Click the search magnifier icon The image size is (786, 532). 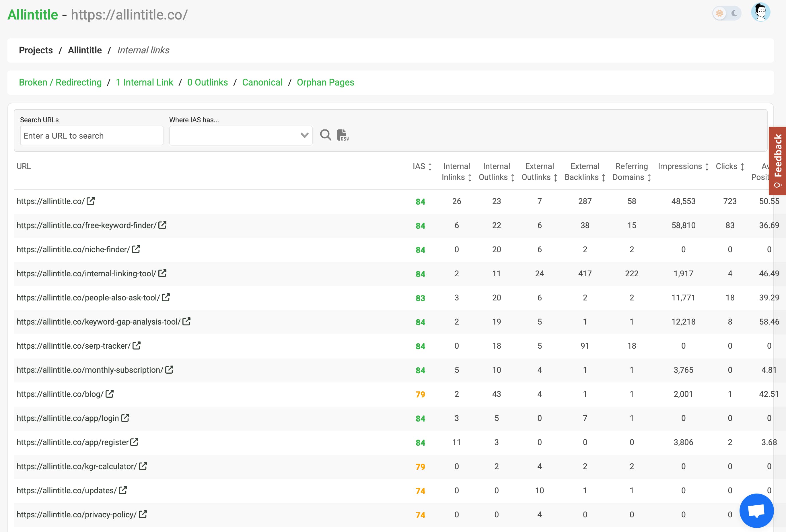(x=325, y=135)
